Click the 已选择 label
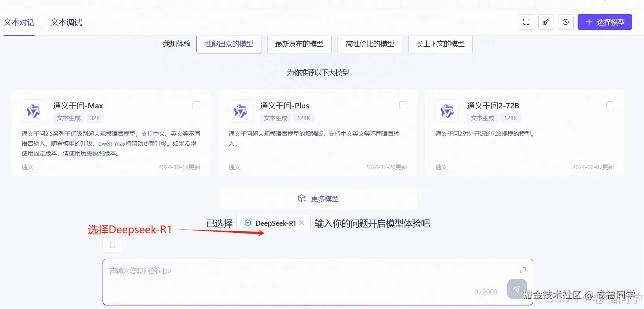 pyautogui.click(x=219, y=223)
